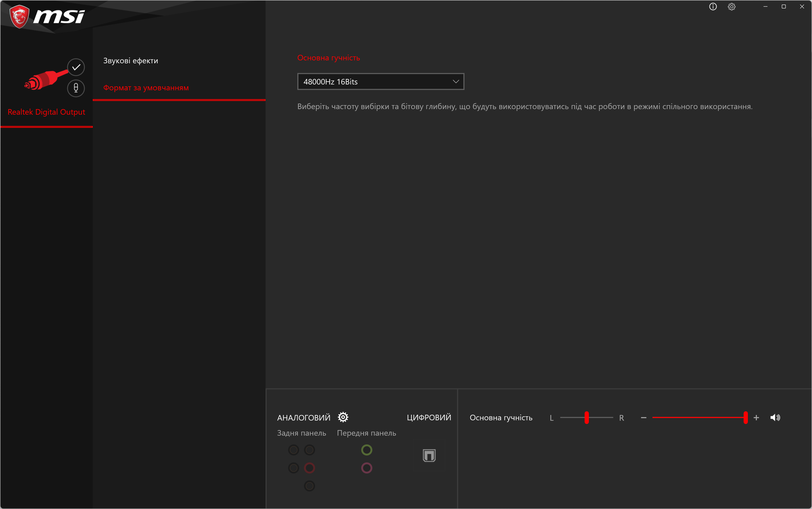Open the 48000Hz 16Bits format dropdown
The image size is (812, 509).
[380, 82]
